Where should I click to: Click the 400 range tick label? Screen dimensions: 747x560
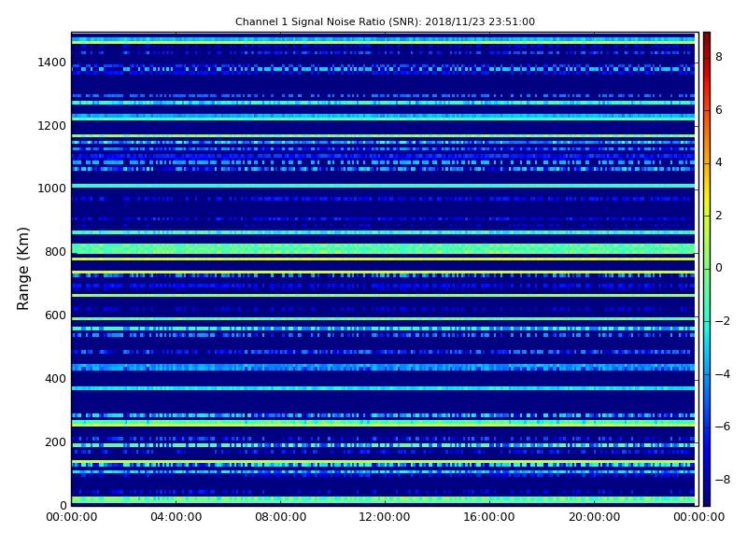pyautogui.click(x=55, y=379)
